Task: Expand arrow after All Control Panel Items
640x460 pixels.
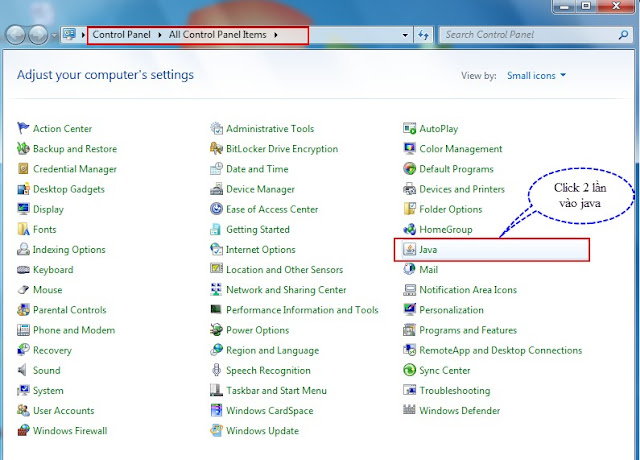Action: [x=276, y=35]
